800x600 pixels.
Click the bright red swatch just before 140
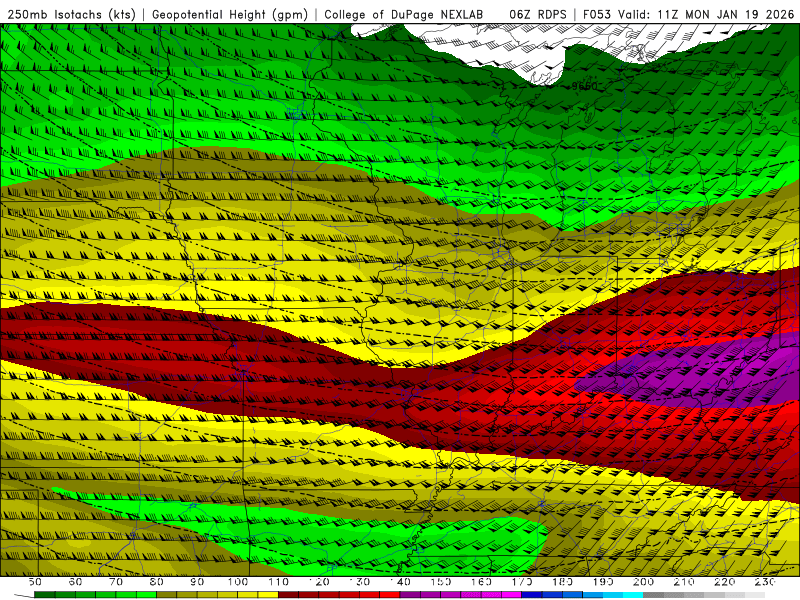390,595
